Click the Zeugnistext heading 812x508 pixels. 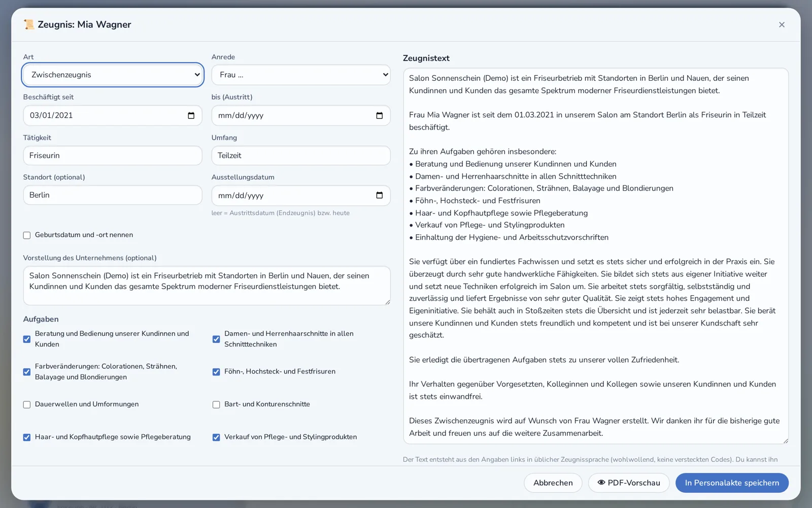(426, 58)
